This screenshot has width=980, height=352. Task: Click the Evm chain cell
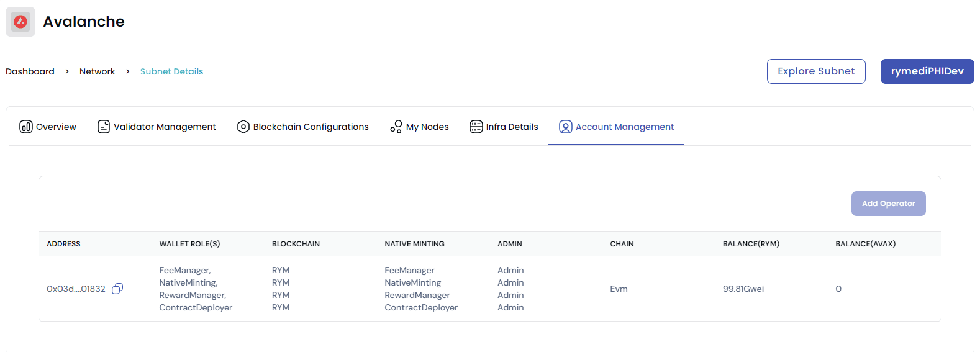[619, 289]
